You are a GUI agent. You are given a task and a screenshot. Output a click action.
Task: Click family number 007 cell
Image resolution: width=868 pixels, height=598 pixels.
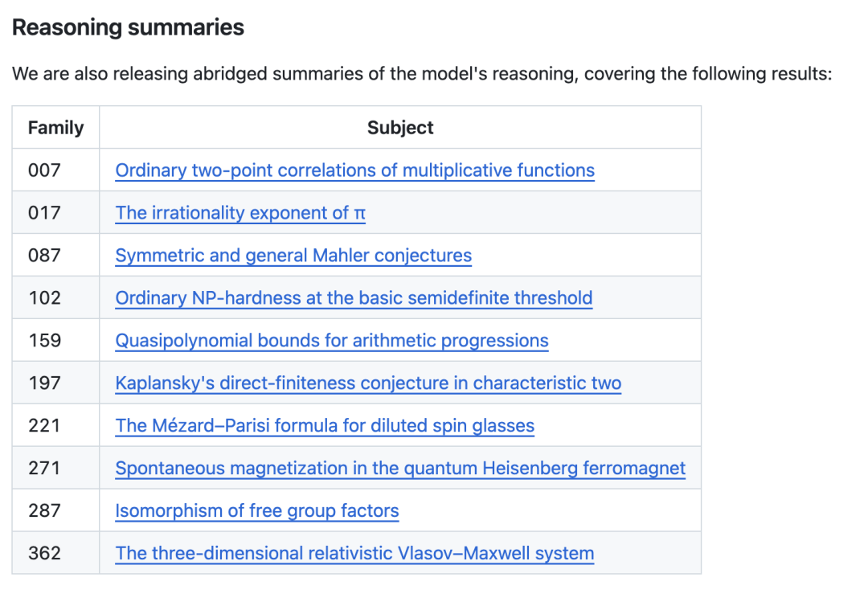[56, 170]
